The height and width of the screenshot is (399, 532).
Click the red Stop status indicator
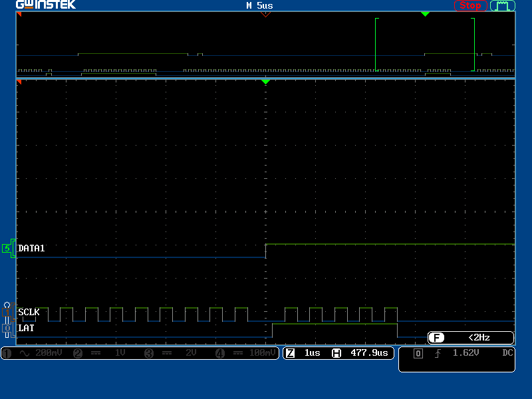(x=470, y=5)
